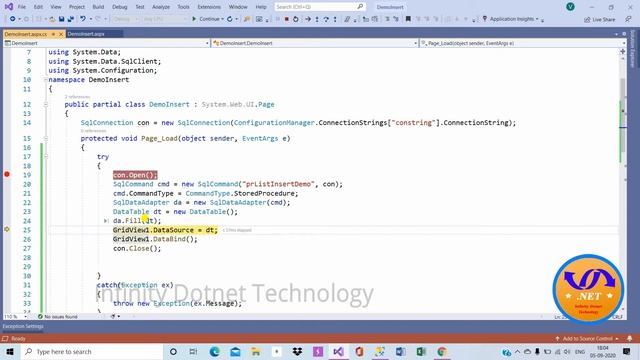Click the Send Feedback icon
The height and width of the screenshot is (360, 640).
628,19
